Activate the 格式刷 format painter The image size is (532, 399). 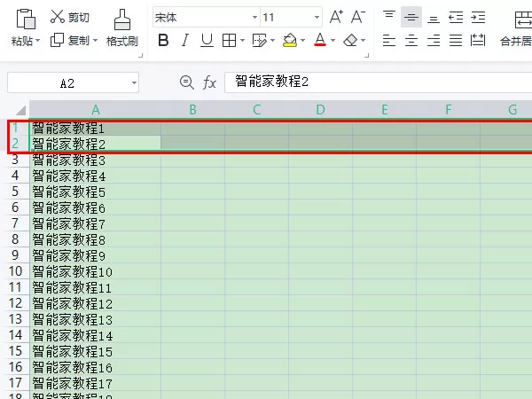(x=122, y=27)
